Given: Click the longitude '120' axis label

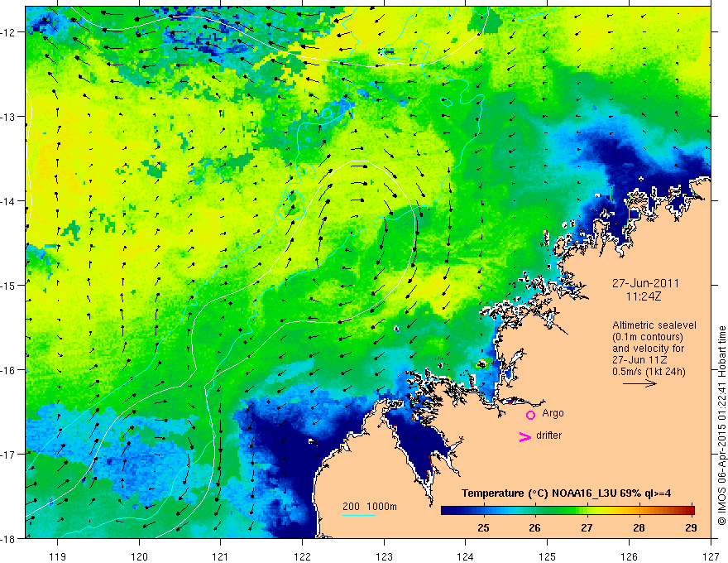Looking at the screenshot, I should point(139,556).
